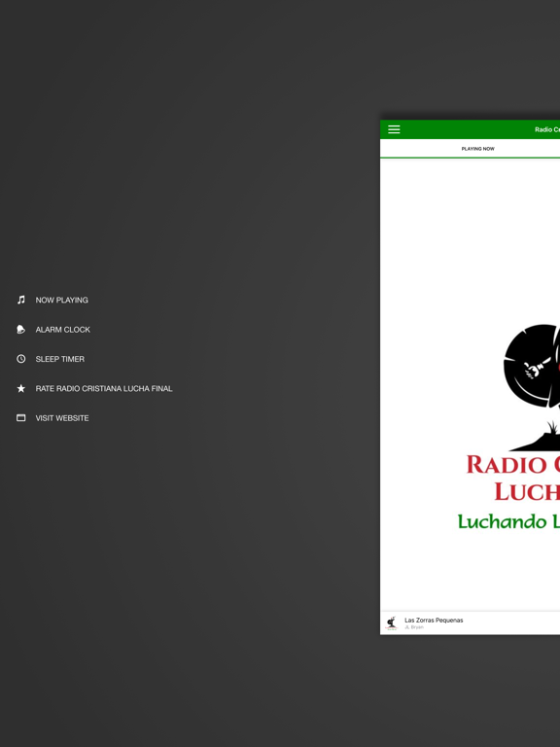Select the clock icon for Sleep Timer
This screenshot has width=560, height=747.
pyautogui.click(x=21, y=359)
